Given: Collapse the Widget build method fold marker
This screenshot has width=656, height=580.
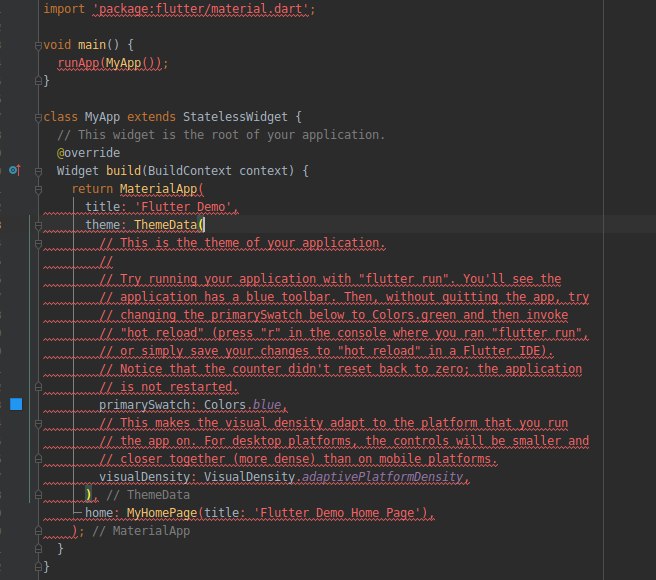Looking at the screenshot, I should point(38,171).
